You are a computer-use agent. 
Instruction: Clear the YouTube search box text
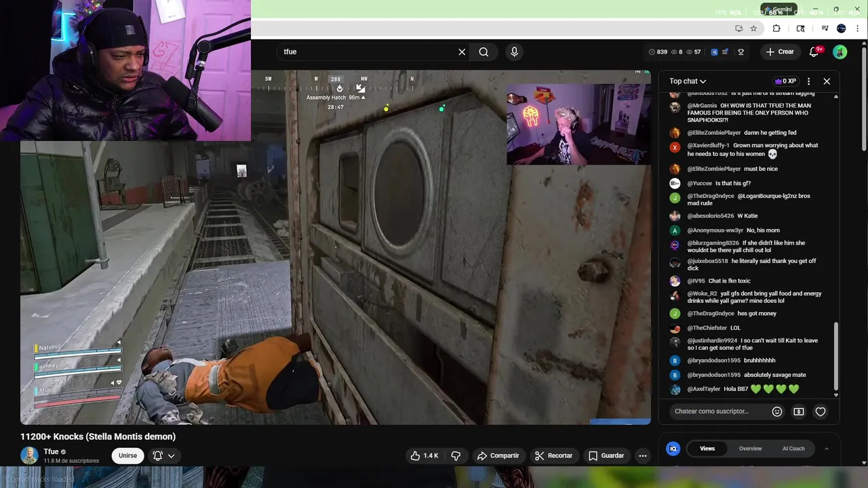(462, 52)
